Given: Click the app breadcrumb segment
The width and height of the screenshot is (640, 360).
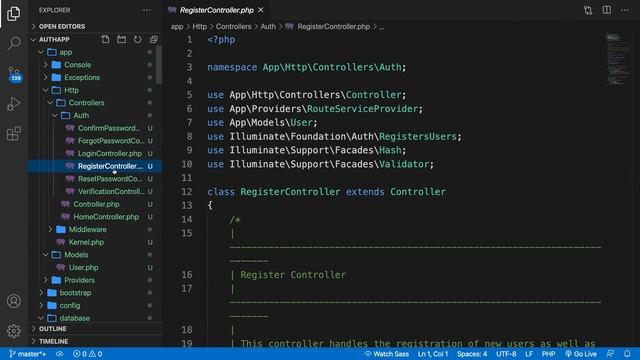Looking at the screenshot, I should [x=177, y=27].
